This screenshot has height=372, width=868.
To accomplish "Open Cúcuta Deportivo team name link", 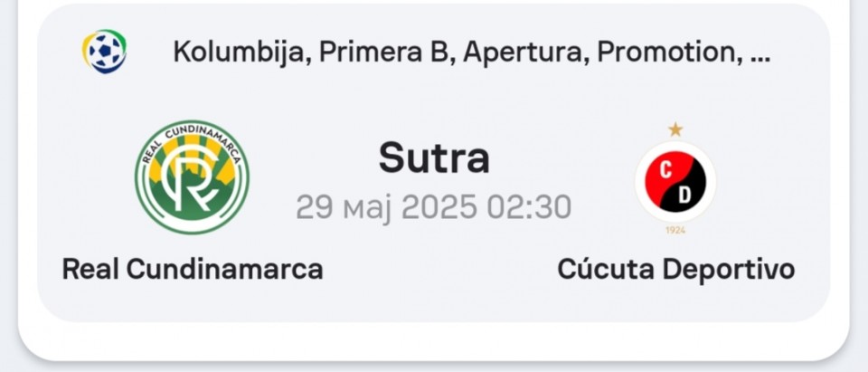I will click(676, 270).
